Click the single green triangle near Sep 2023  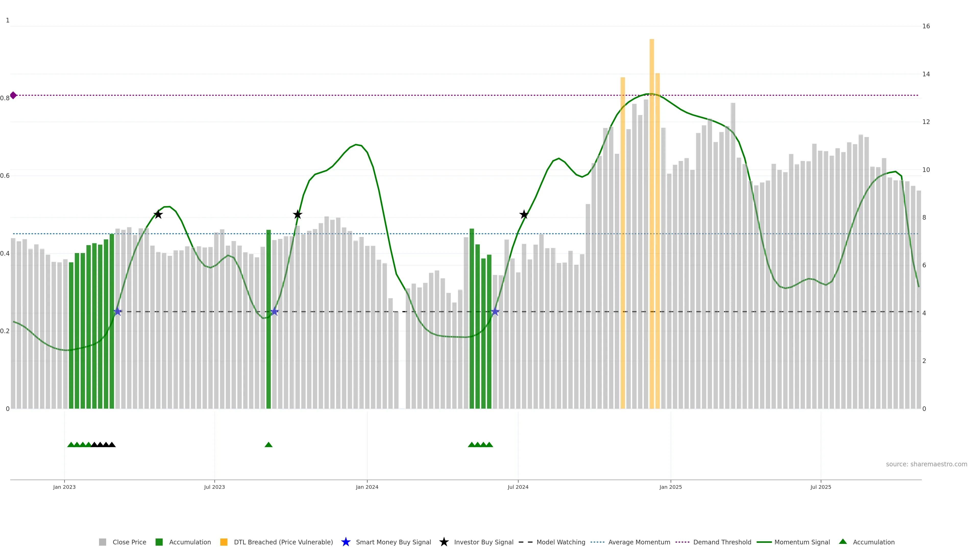coord(268,445)
